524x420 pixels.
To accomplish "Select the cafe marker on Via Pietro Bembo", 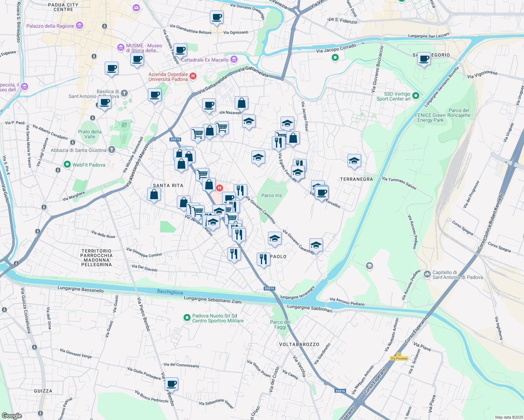I will click(x=171, y=384).
